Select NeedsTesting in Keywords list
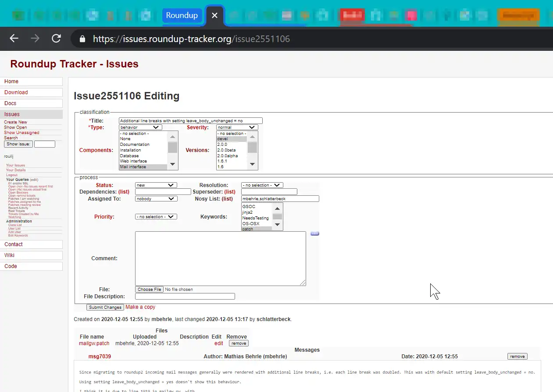The image size is (553, 392). (257, 218)
